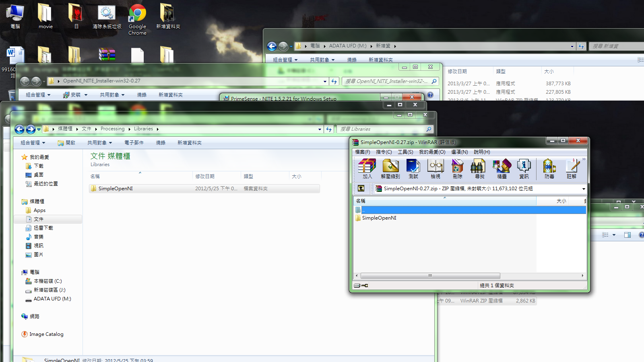Screen dimensions: 644x362
Task: Click Back button in Libraries explorer window
Action: pos(20,129)
